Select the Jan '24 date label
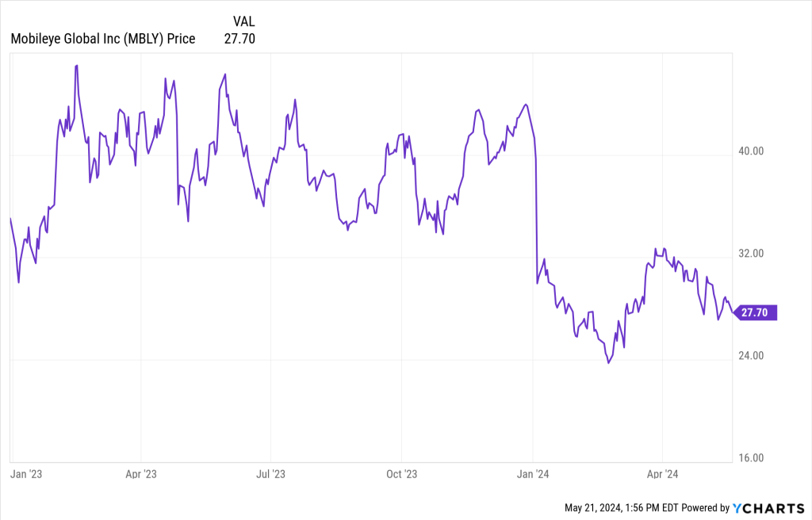Image resolution: width=812 pixels, height=520 pixels. (x=533, y=474)
